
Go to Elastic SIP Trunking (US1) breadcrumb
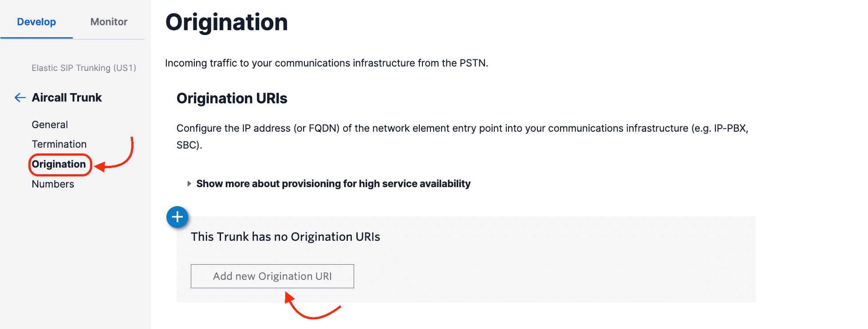point(83,68)
